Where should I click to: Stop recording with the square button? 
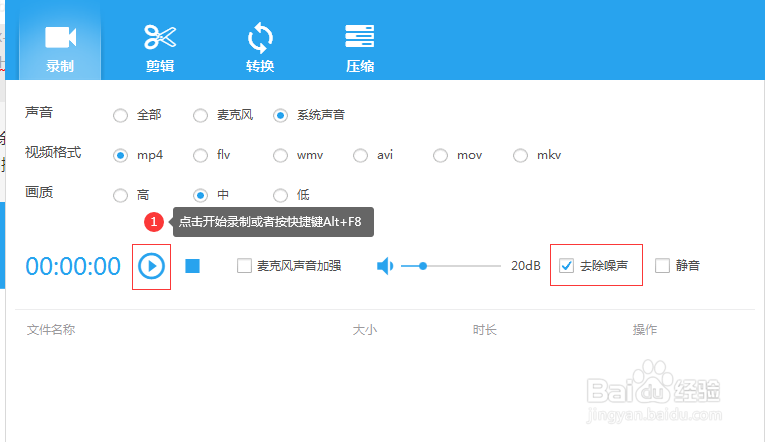point(193,266)
